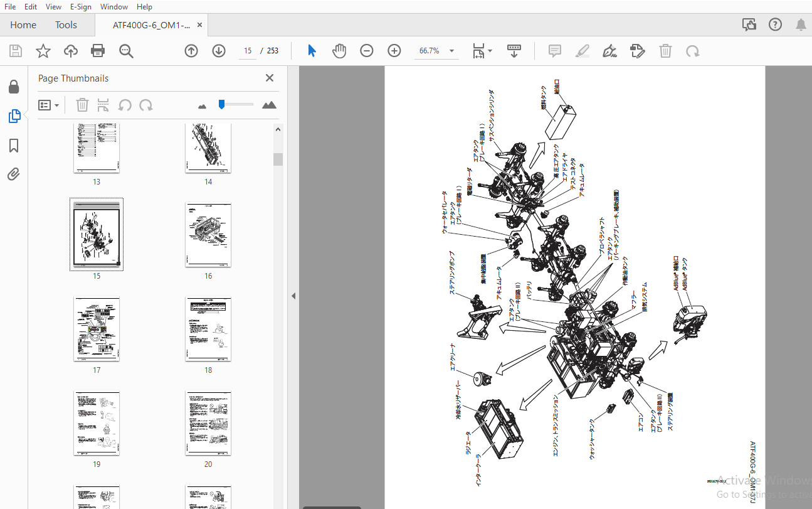Open the Edit menu
The image size is (812, 509).
(31, 7)
